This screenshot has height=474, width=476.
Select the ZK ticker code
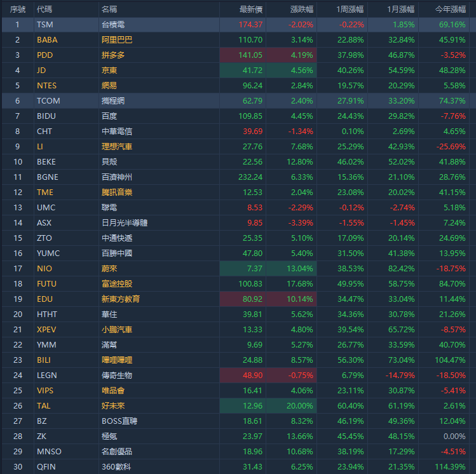[x=41, y=436]
